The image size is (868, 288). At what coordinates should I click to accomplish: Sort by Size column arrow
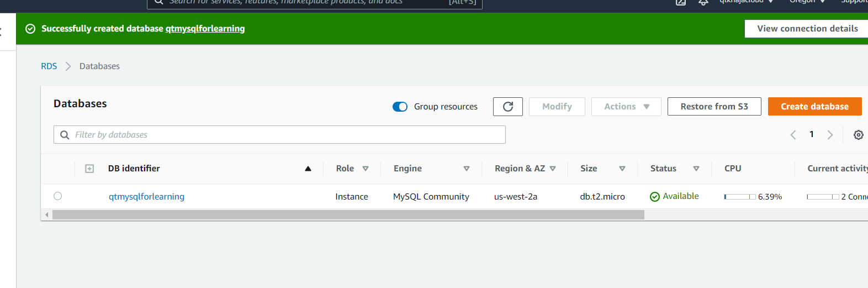(622, 169)
